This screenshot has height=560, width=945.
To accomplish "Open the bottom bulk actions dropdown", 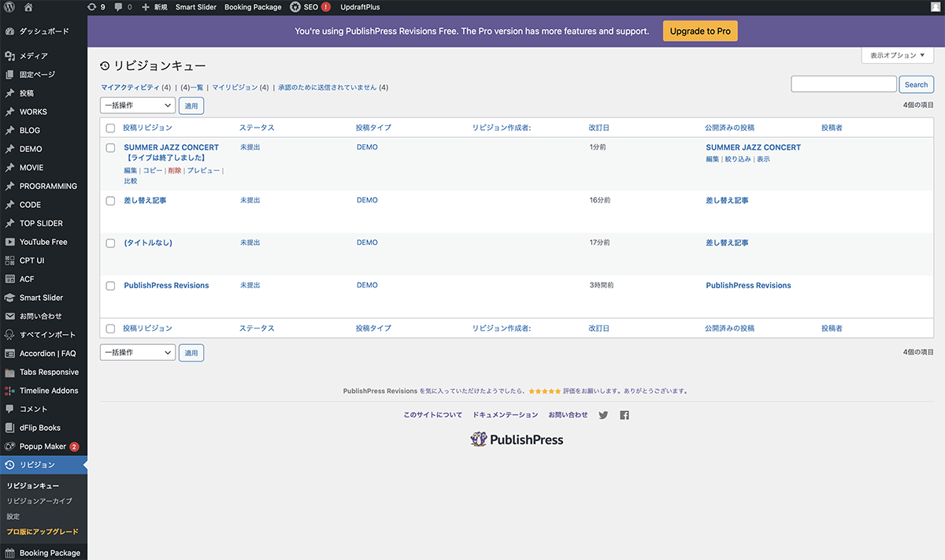I will pyautogui.click(x=137, y=353).
